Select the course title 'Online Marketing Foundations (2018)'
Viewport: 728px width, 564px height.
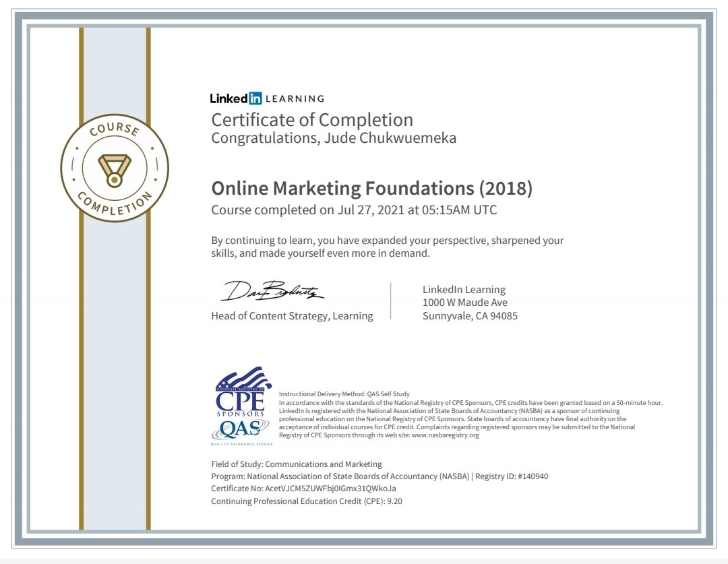point(372,188)
